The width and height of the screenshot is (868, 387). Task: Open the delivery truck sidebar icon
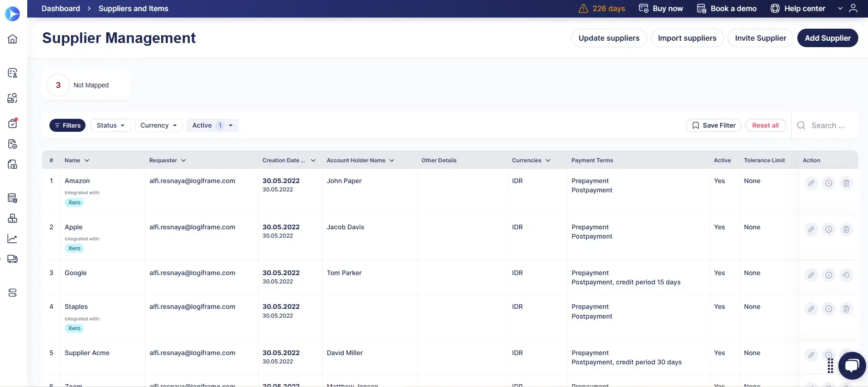(12, 259)
